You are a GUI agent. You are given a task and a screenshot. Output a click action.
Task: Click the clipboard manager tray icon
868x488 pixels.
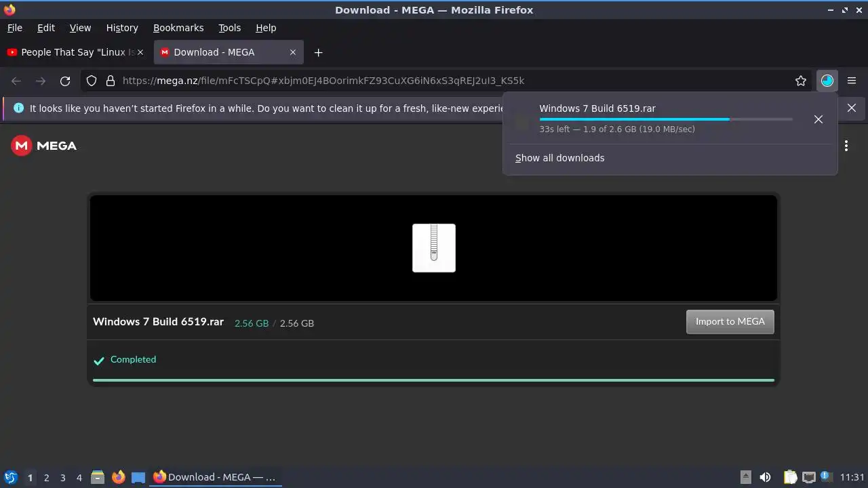coord(790,477)
